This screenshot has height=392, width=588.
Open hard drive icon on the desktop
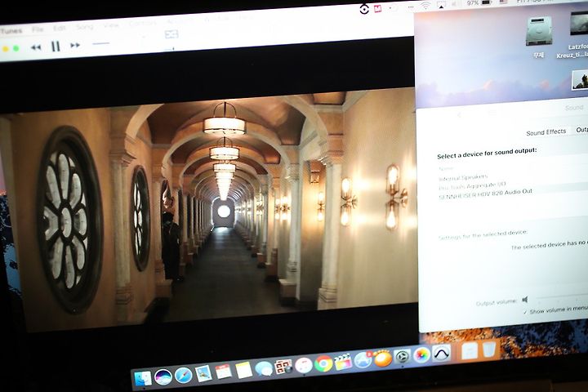click(x=539, y=32)
